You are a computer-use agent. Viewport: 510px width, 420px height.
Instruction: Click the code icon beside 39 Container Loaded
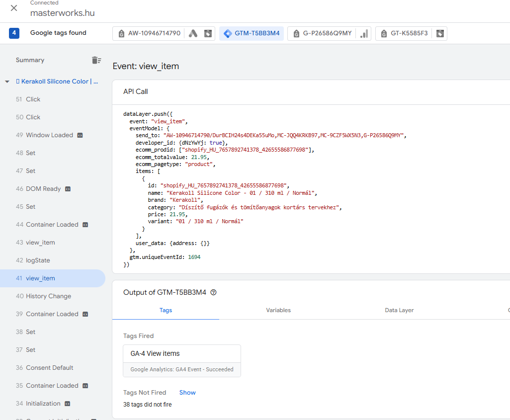pos(85,314)
